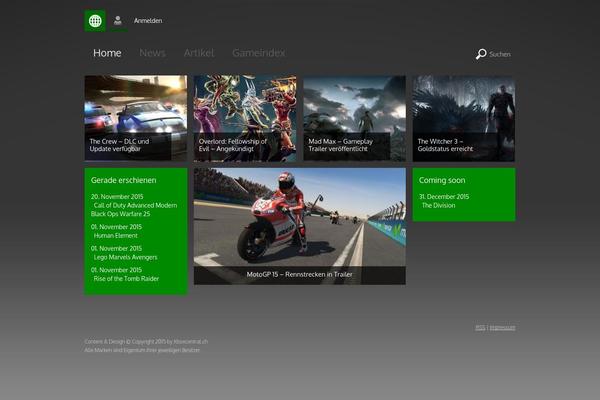Click the Gerade erschienen heading
Screen dimensions: 600x400
coord(124,180)
